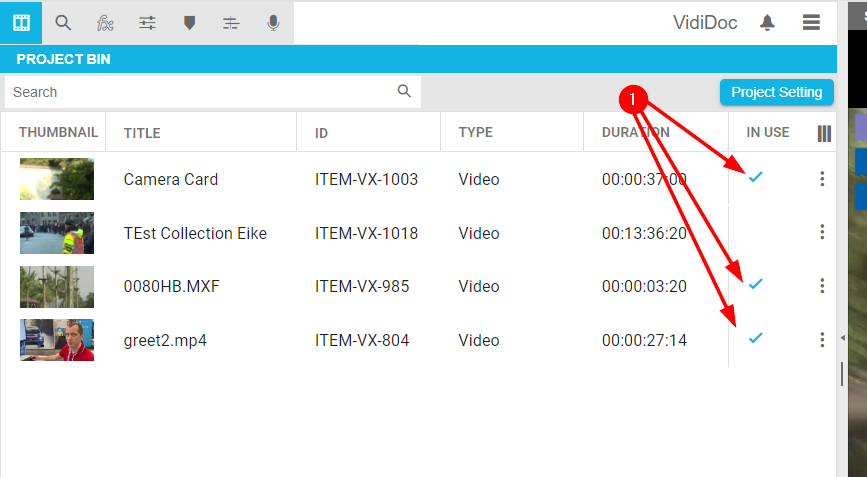Click inside the Search input field
Screen dimensions: 867x477
(x=200, y=92)
